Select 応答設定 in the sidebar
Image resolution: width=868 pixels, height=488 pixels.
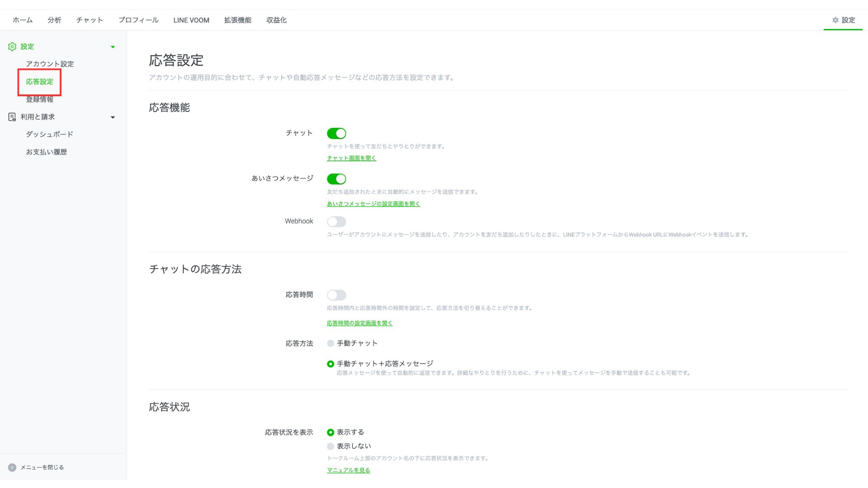(x=39, y=82)
